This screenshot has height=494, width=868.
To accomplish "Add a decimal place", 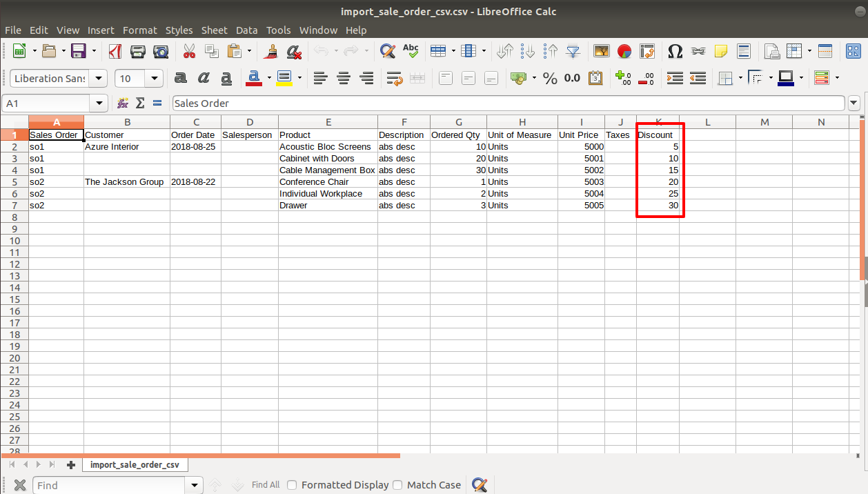I will coord(623,78).
